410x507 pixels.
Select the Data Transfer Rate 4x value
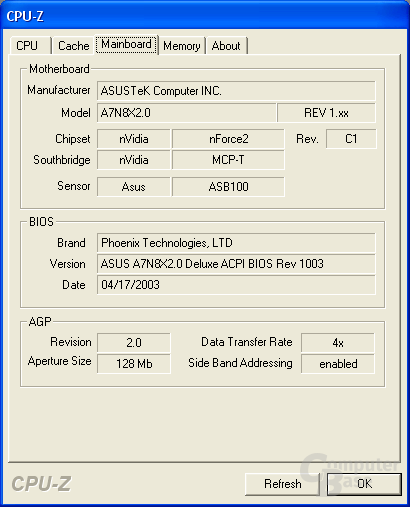tap(338, 343)
